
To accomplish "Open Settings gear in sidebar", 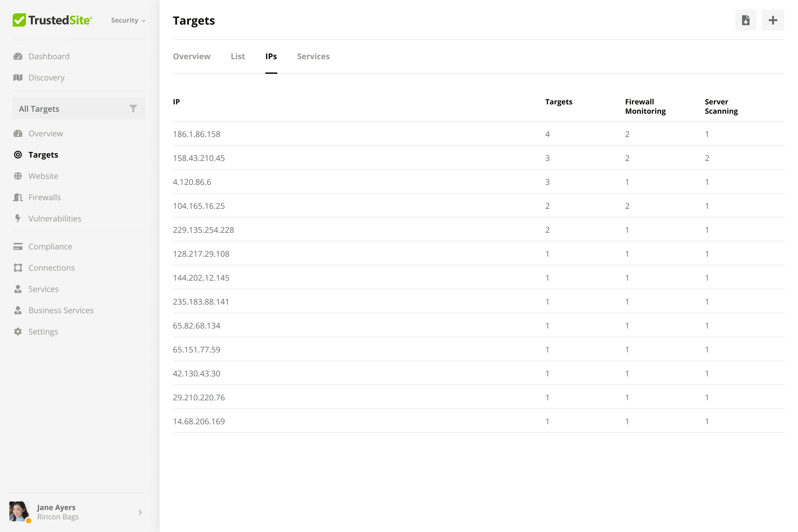I will (18, 332).
